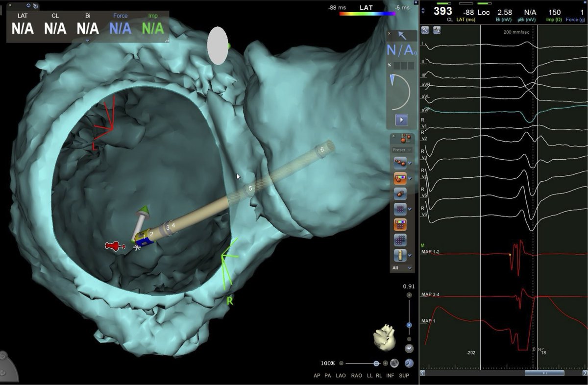
Task: Select the orange colored-grid tool
Action: [400, 225]
